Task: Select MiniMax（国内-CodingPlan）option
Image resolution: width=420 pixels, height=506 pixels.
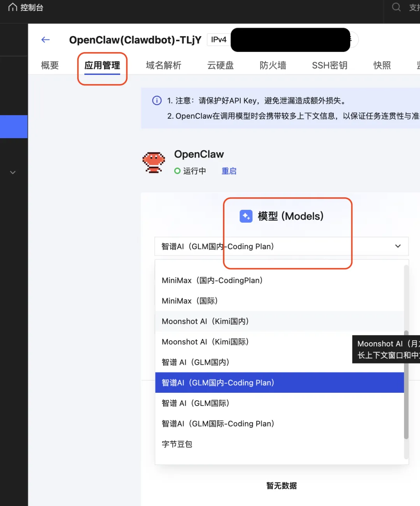Action: tap(280, 280)
